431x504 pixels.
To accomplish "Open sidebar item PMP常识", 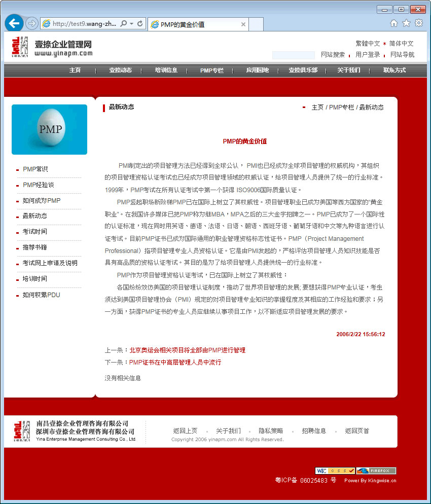I will click(35, 169).
